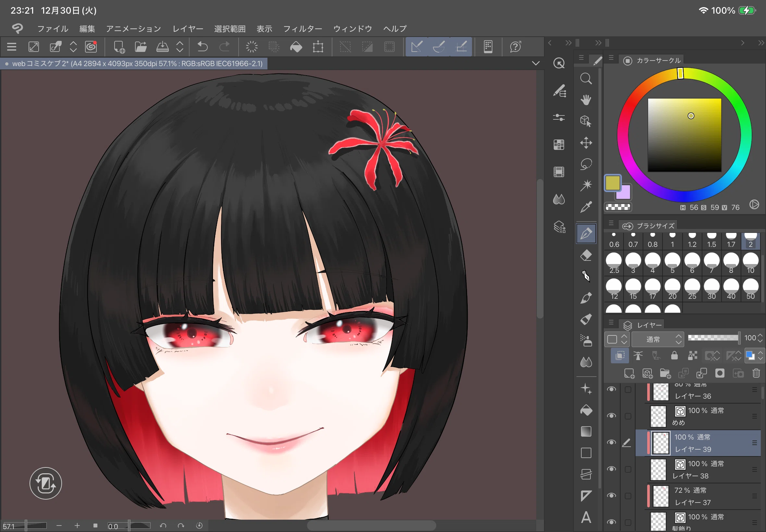This screenshot has height=532, width=766.
Task: Select the Eyedropper tool
Action: coord(586,207)
